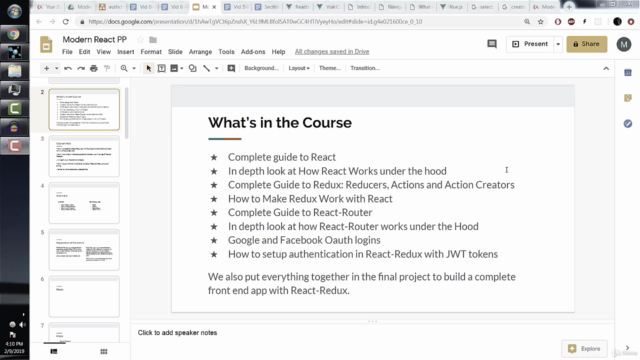Open a new browser tab with the plus button
The height and width of the screenshot is (360, 640).
[569, 7]
